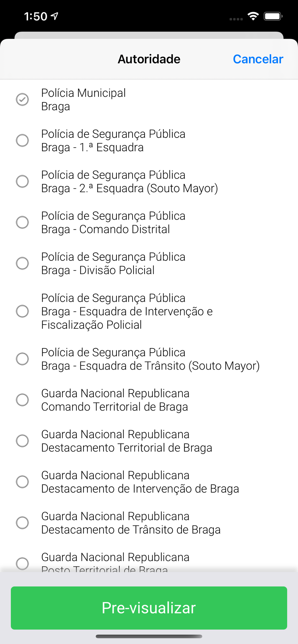This screenshot has height=644, width=298.
Task: Pick PSP Braga Divisão Policial radio
Action: tap(22, 263)
